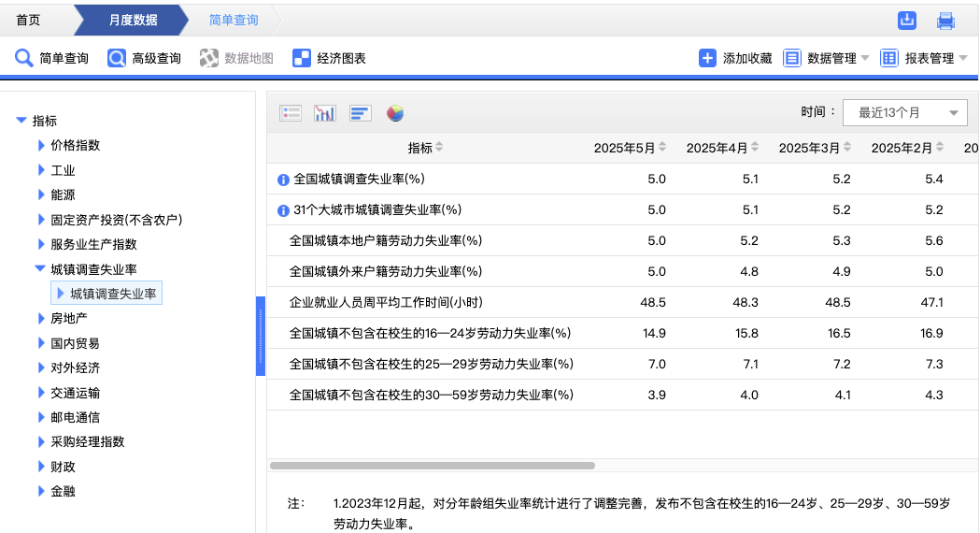
Task: Select the column bar chart icon
Action: 325,113
